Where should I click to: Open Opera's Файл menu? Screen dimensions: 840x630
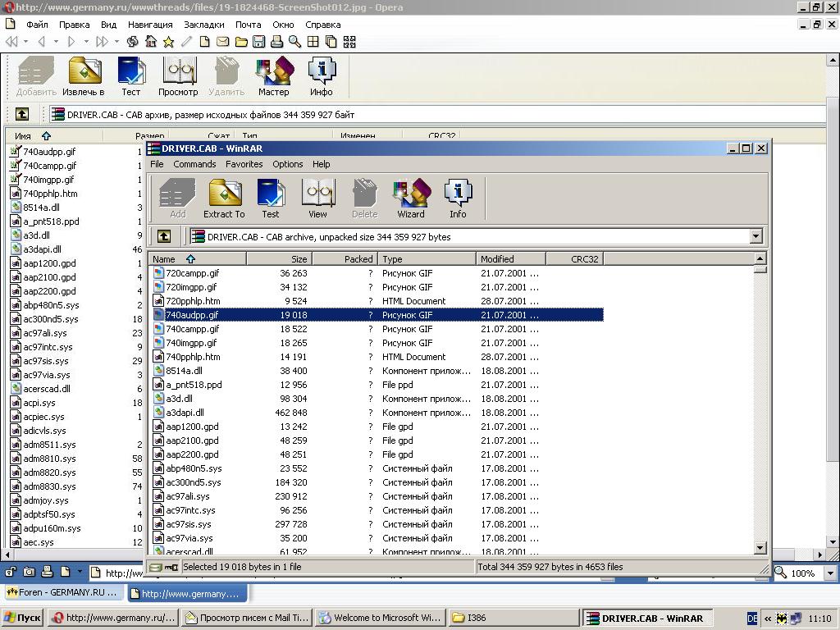click(37, 25)
